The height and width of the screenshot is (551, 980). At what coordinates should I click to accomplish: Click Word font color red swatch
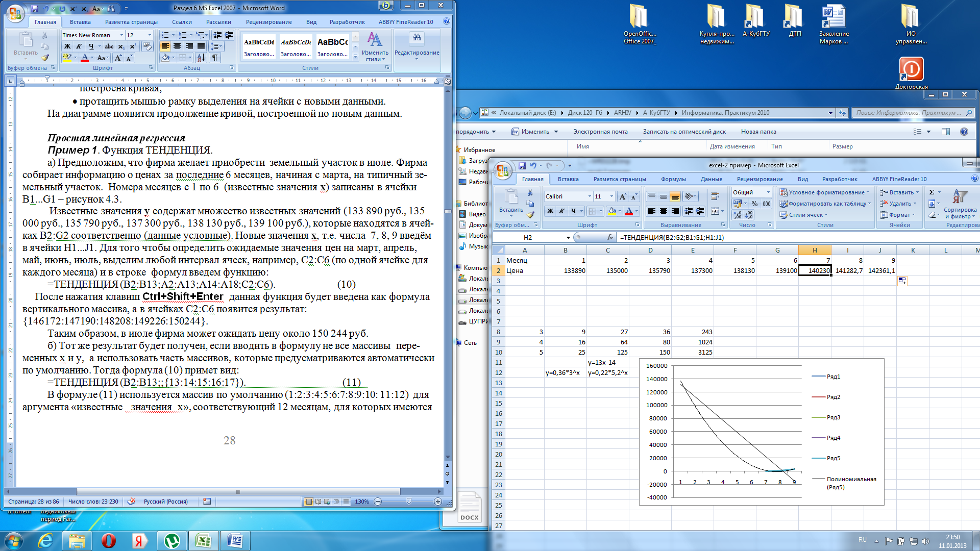coord(85,58)
